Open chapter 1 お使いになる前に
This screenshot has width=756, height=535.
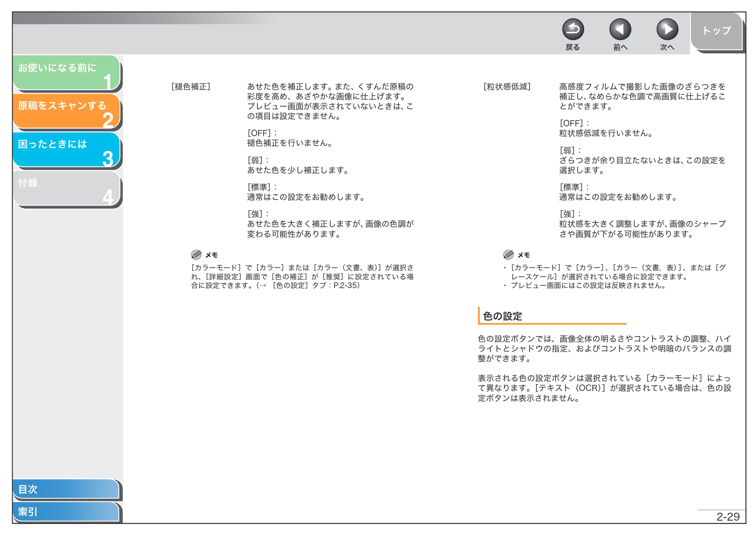(67, 73)
